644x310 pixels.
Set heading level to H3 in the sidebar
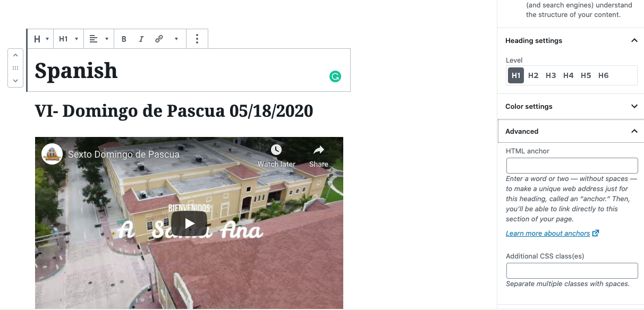pos(551,75)
